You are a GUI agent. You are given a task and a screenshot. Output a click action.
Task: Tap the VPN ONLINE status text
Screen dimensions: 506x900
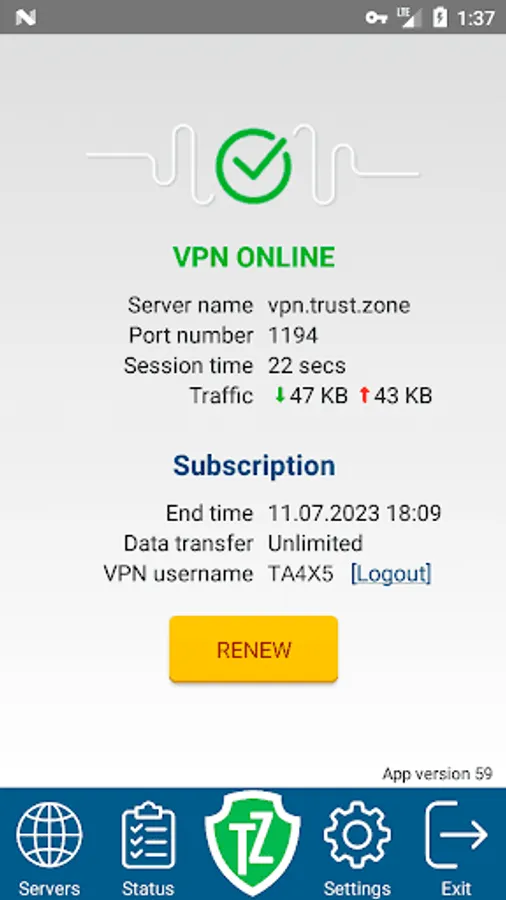pyautogui.click(x=254, y=257)
